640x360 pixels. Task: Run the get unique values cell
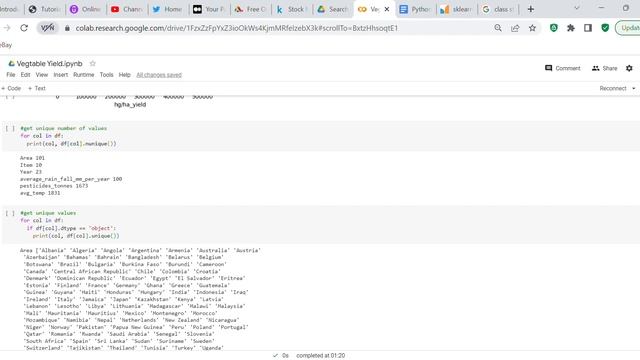point(10,213)
